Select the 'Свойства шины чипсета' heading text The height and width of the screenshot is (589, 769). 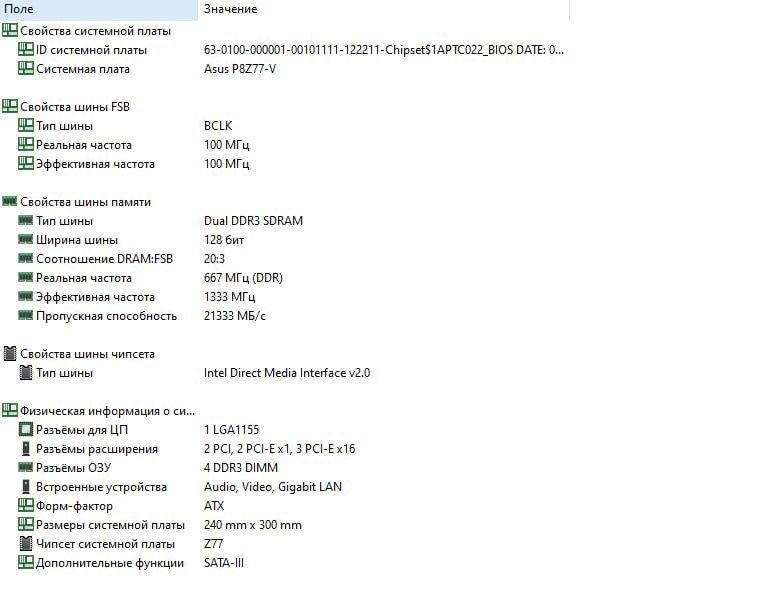point(87,354)
